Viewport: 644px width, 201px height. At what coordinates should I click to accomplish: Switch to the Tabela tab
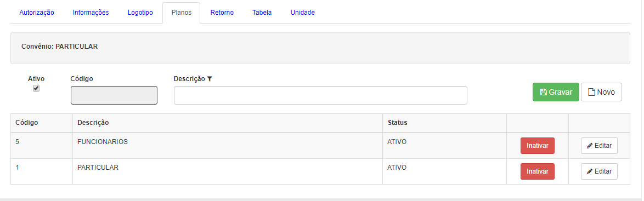point(262,13)
